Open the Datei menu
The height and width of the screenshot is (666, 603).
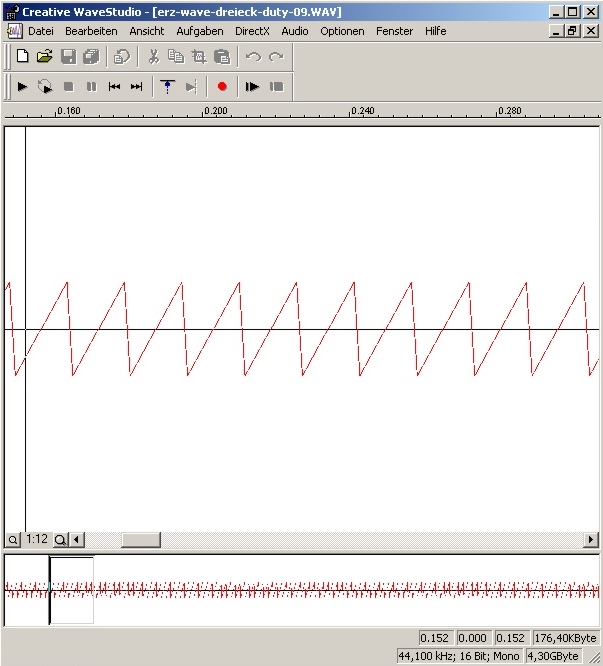(x=41, y=31)
